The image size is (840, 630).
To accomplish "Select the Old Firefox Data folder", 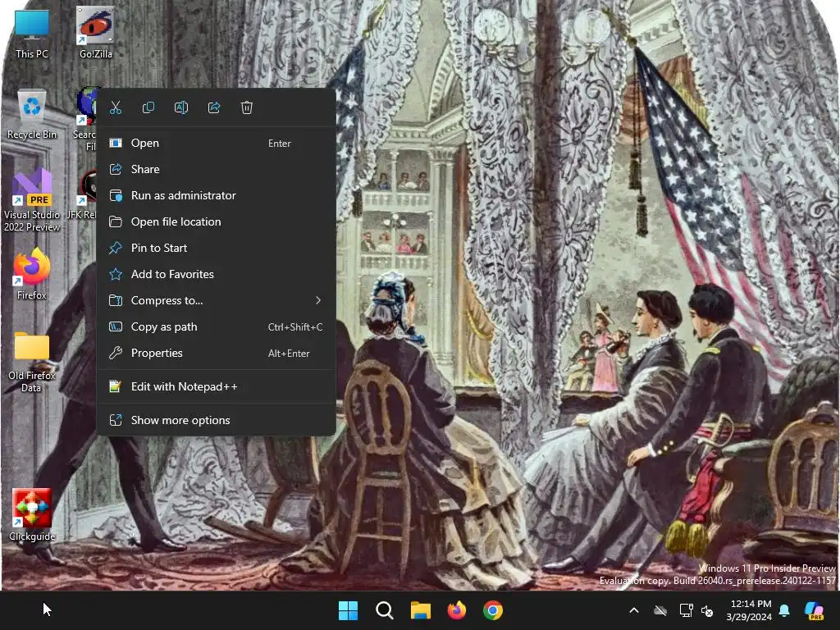I will coord(32,362).
